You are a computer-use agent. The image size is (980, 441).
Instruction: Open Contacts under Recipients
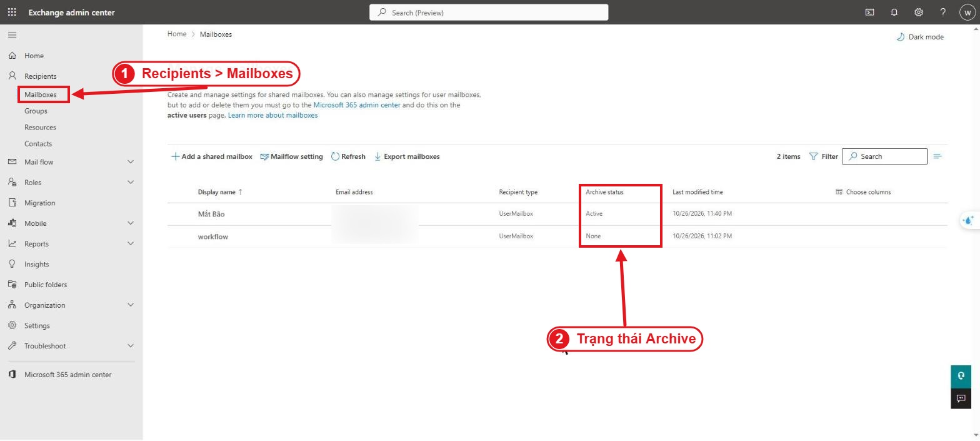pyautogui.click(x=38, y=143)
